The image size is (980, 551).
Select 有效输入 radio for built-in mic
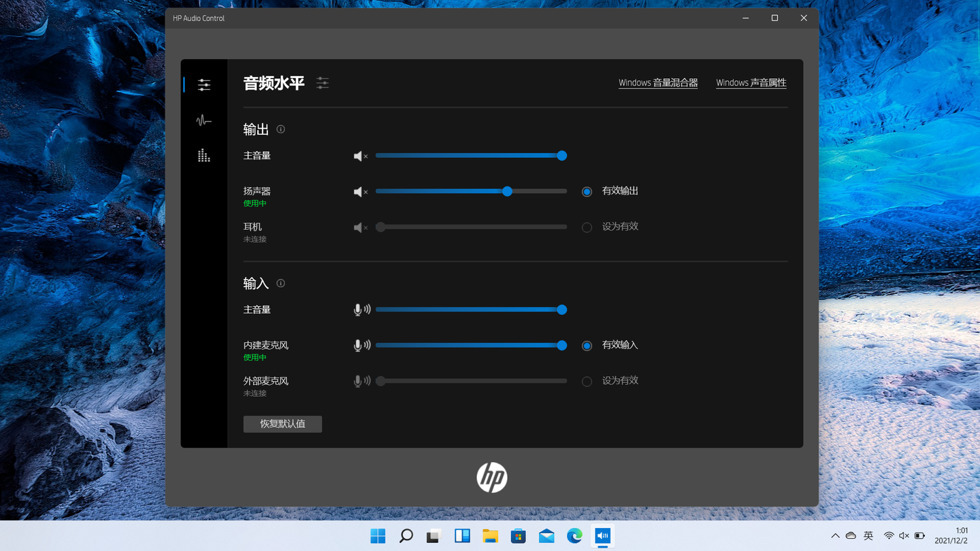pyautogui.click(x=587, y=346)
